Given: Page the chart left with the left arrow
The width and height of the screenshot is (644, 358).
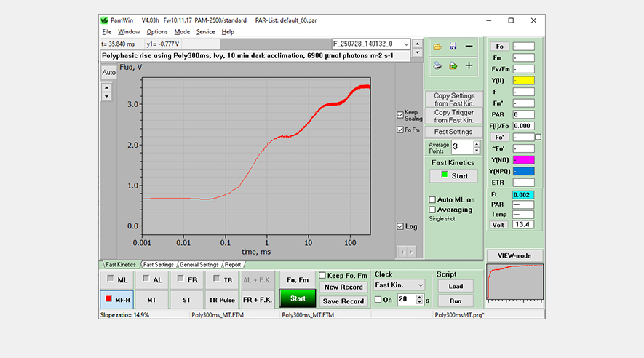Looking at the screenshot, I should tap(402, 252).
